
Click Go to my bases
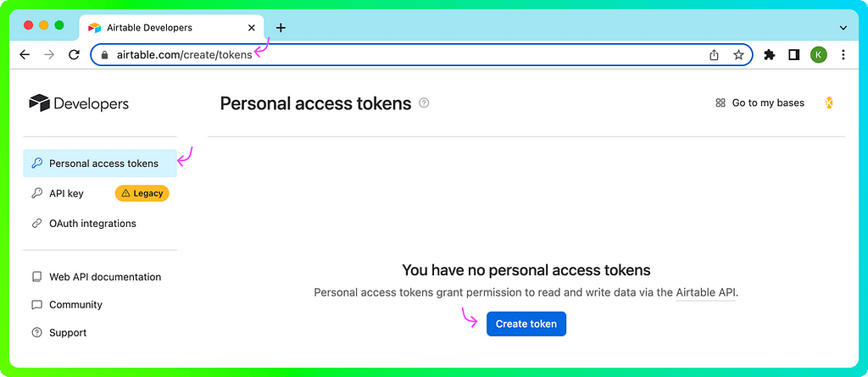click(x=759, y=103)
